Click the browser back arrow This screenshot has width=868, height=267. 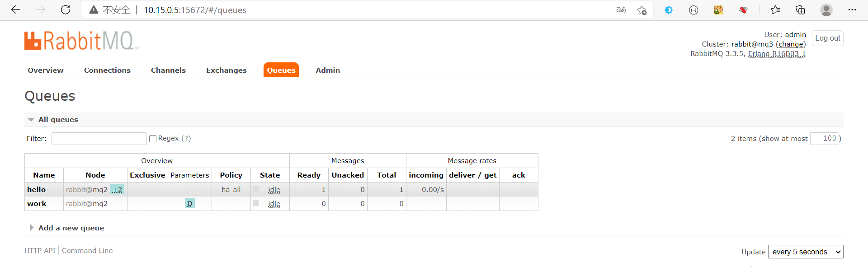pos(16,10)
